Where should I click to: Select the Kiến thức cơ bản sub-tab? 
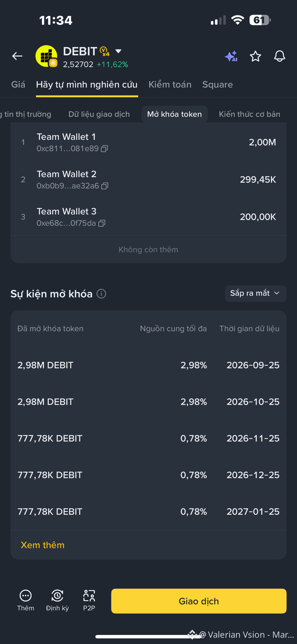coord(250,114)
